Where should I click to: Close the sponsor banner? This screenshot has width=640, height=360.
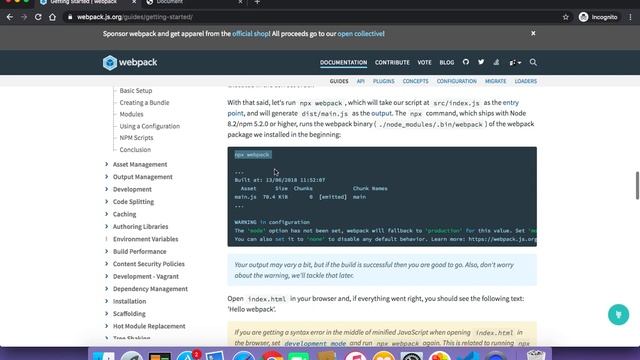click(x=533, y=33)
